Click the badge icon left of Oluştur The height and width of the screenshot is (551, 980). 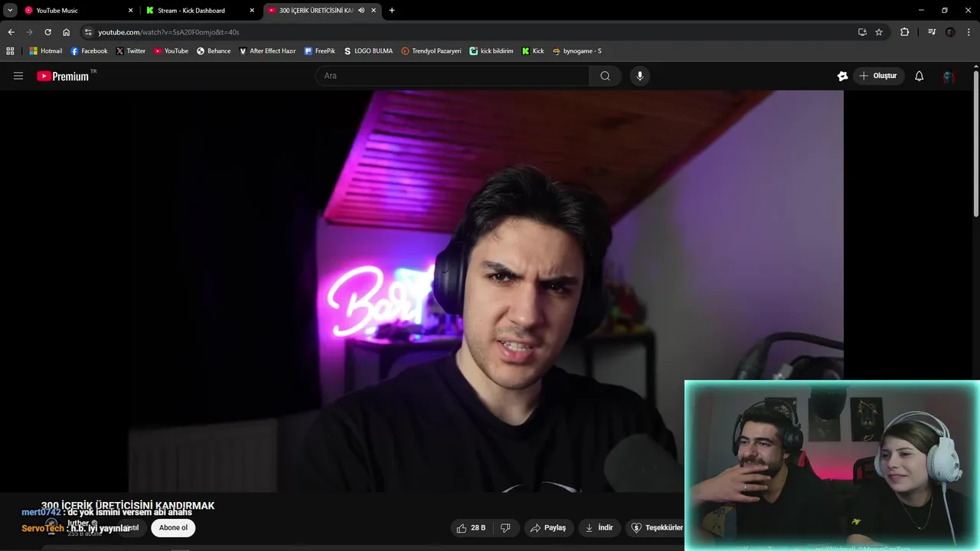point(842,76)
